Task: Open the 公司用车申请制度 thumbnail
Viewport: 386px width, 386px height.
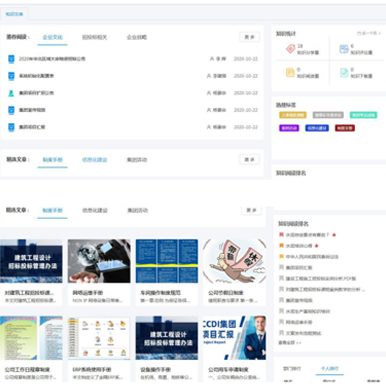Action: [235, 338]
